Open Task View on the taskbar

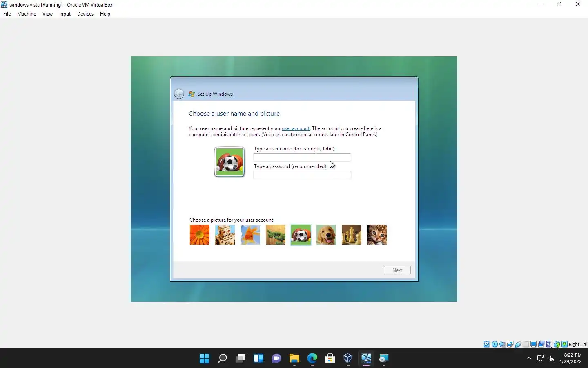click(240, 359)
